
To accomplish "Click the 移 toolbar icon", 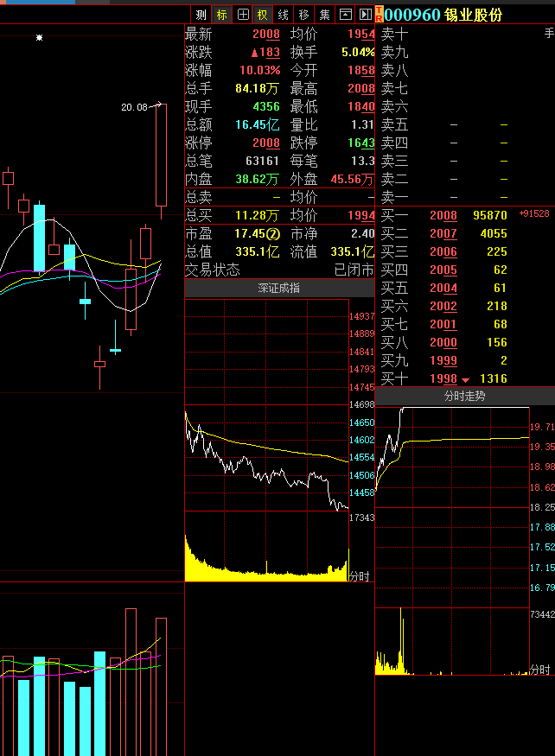I will 303,15.
